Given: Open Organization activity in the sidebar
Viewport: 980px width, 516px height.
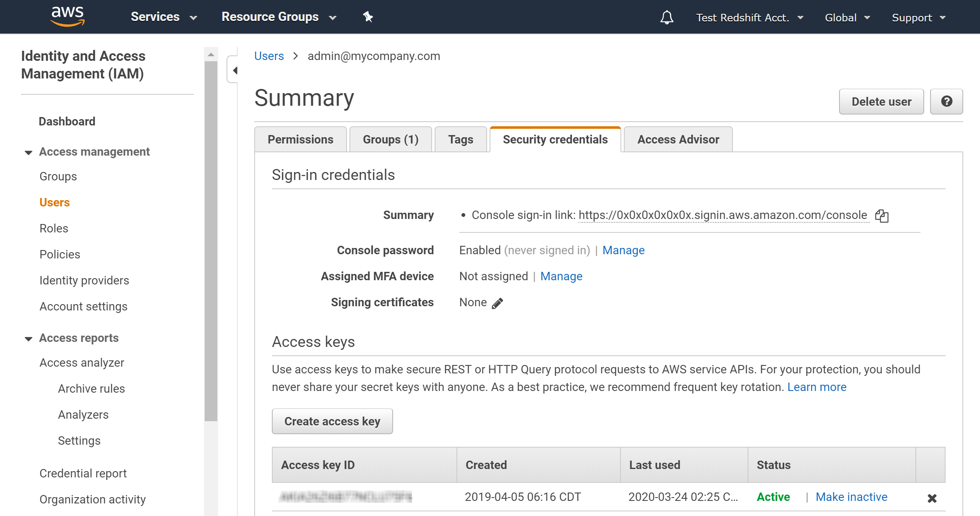Looking at the screenshot, I should tap(93, 499).
